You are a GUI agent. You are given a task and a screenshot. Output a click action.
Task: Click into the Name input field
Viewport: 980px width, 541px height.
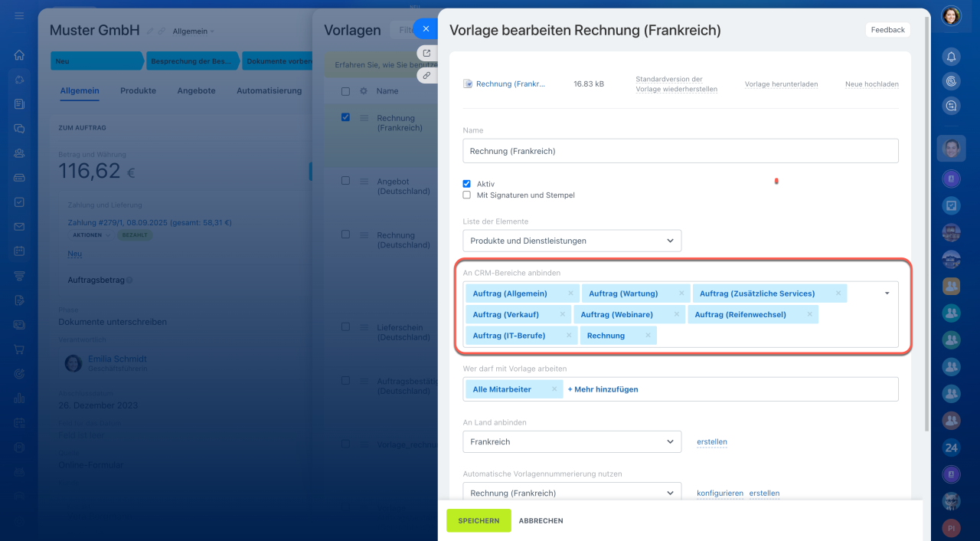[x=680, y=151]
